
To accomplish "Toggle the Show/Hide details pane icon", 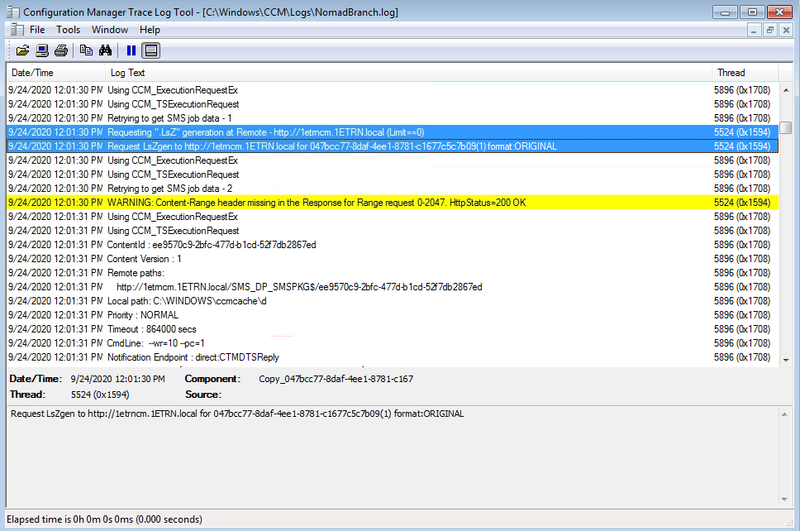I will (x=151, y=50).
